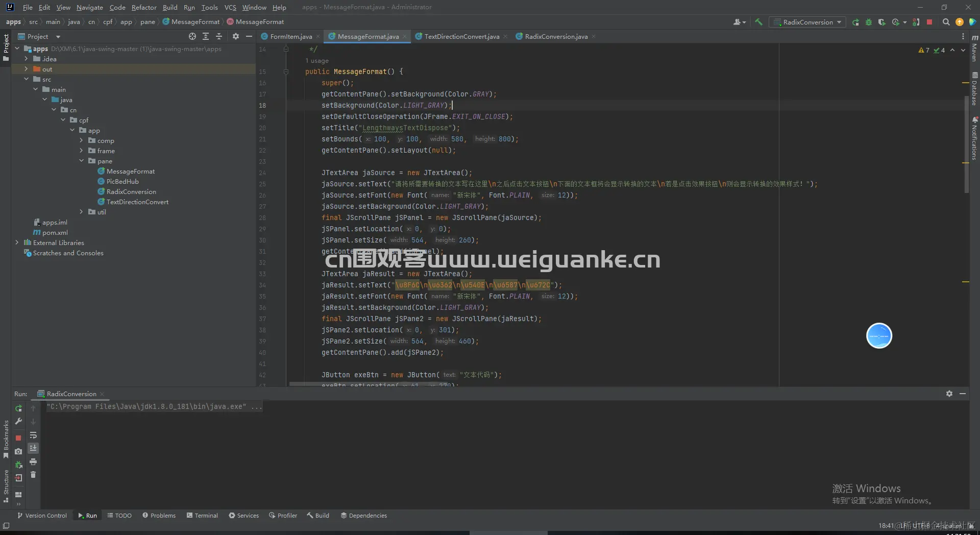Switch to RadixConversion.java editor tab
The image size is (980, 535).
(x=556, y=36)
